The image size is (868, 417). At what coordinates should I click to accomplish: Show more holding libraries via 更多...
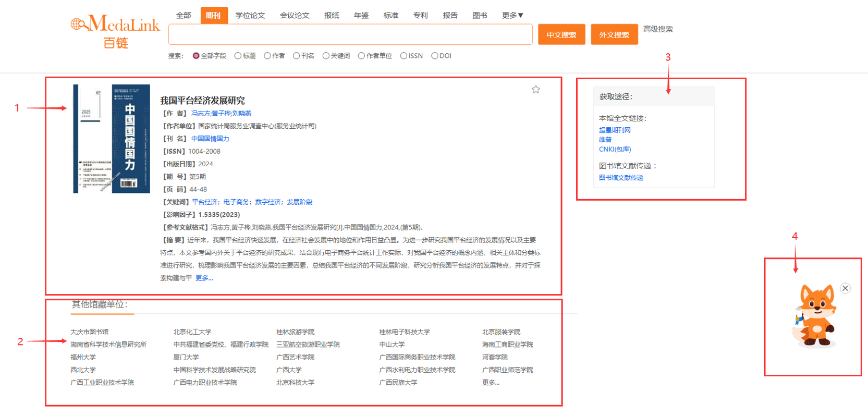[491, 383]
